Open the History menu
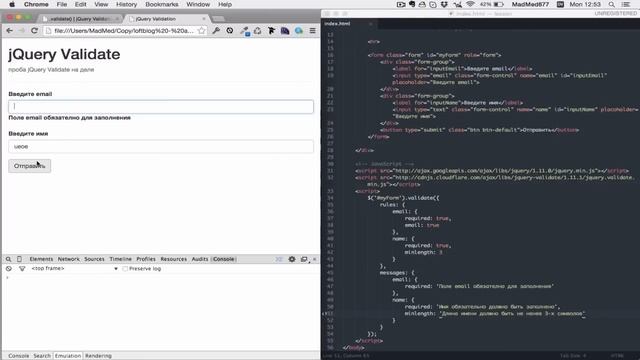This screenshot has height=360, width=640. pyautogui.click(x=127, y=4)
